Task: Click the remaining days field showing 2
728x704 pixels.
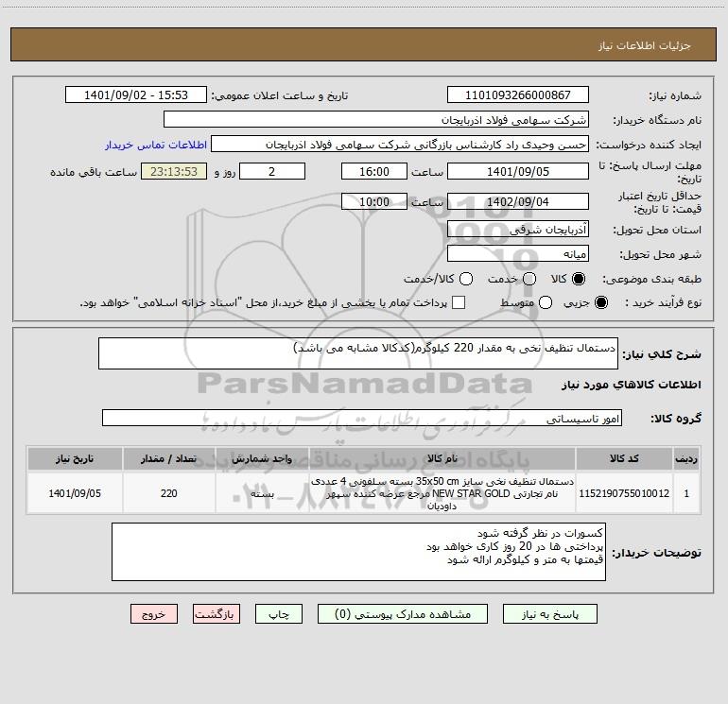Action: tap(272, 171)
